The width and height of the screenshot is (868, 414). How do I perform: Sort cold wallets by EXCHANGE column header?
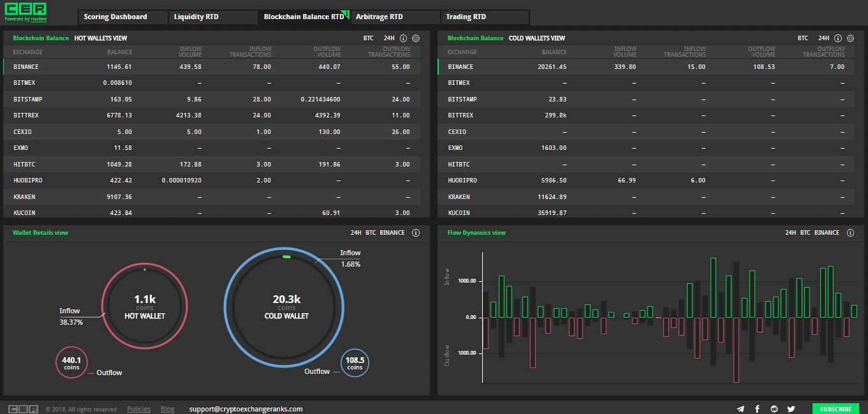point(462,52)
